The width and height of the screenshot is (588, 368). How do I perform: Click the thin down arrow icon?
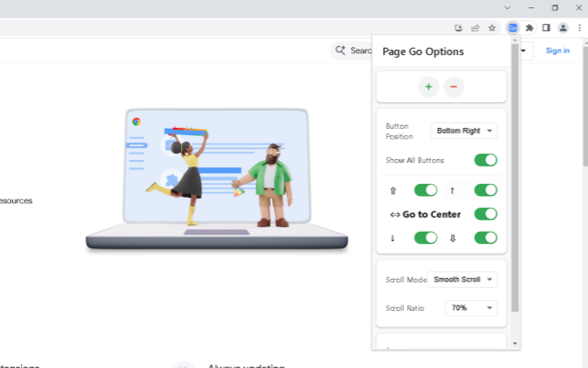coord(392,238)
